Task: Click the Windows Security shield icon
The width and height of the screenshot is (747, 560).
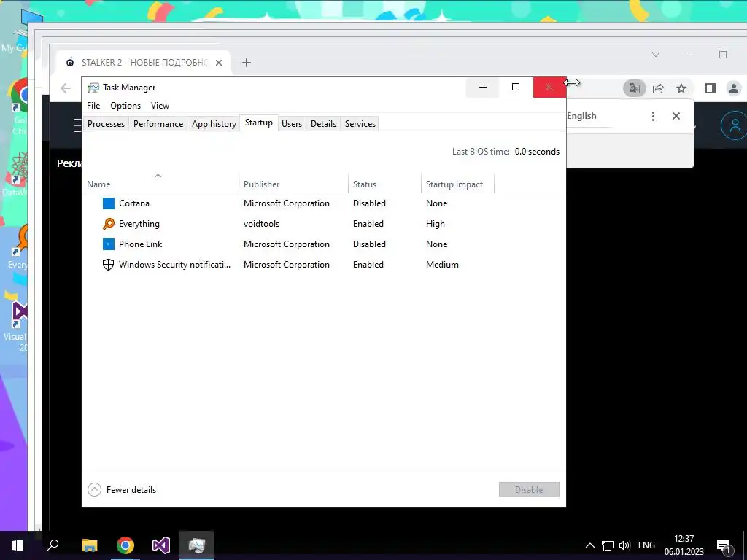Action: point(109,265)
